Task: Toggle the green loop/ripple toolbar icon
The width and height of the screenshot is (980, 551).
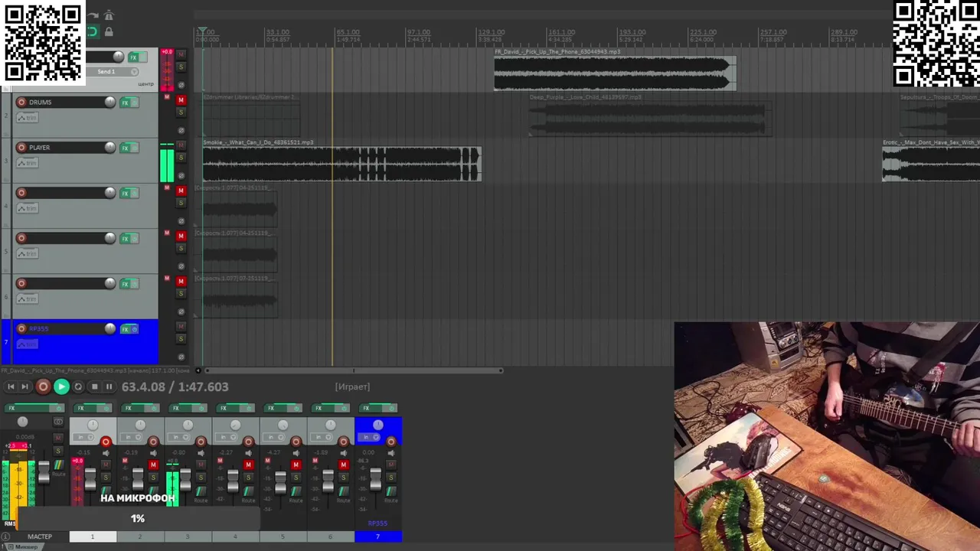Action: click(93, 32)
